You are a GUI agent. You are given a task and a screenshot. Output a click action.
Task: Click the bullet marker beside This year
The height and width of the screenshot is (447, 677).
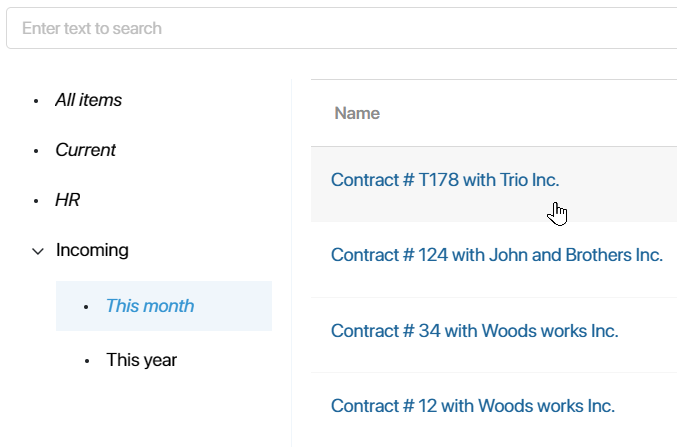click(87, 361)
